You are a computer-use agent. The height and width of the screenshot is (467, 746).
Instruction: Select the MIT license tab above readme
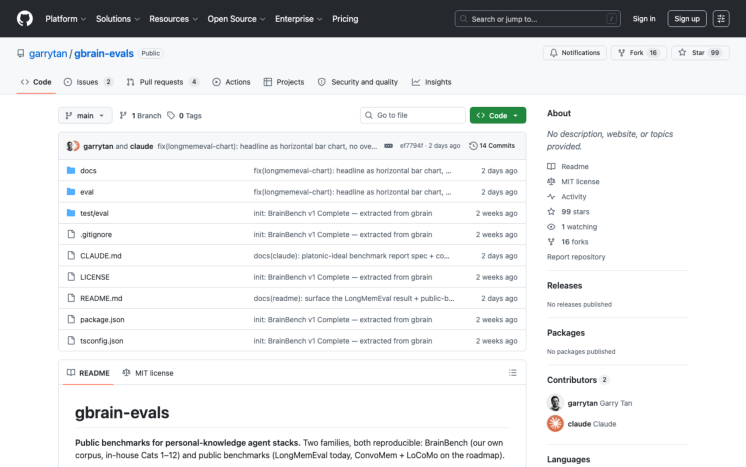(148, 373)
